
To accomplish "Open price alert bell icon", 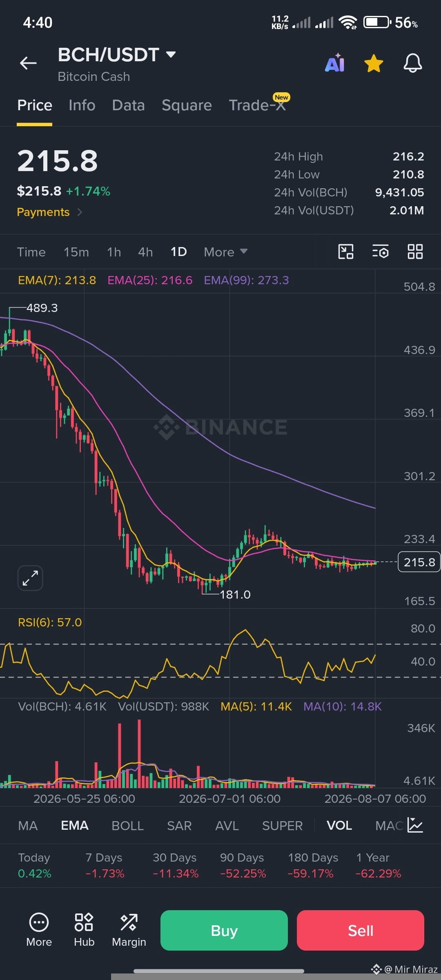I will (x=413, y=63).
